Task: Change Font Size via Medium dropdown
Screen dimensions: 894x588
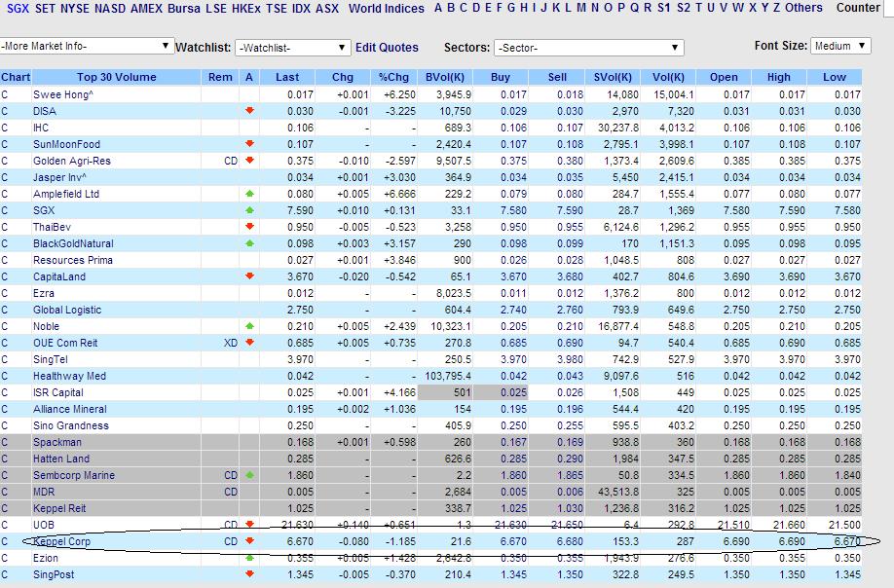Action: [841, 46]
